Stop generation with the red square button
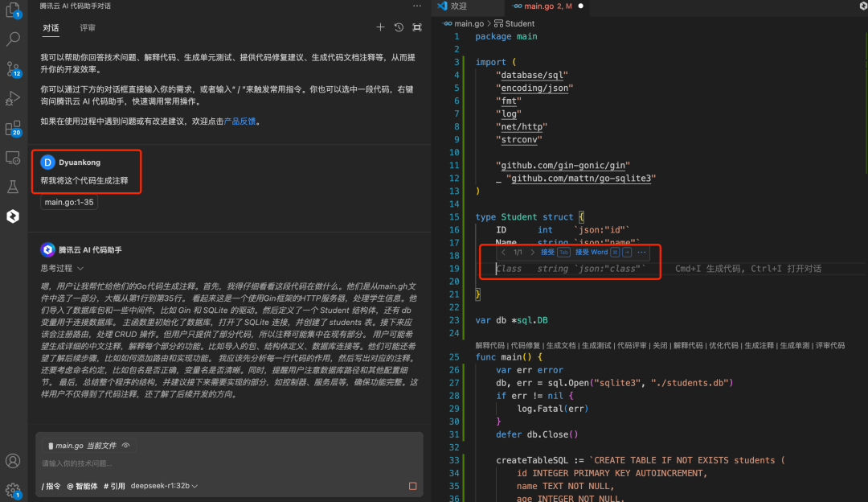Screen dimensions: 868x502 pos(412,486)
